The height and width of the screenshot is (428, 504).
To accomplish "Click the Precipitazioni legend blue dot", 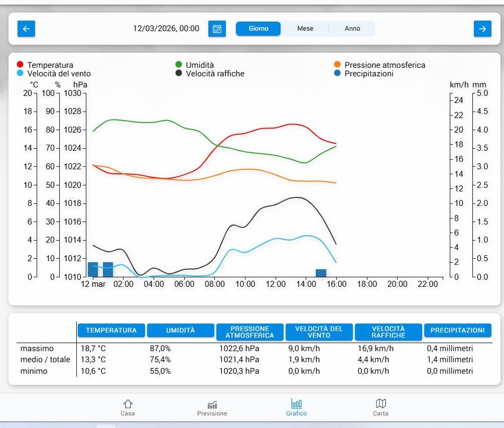I will tap(337, 73).
